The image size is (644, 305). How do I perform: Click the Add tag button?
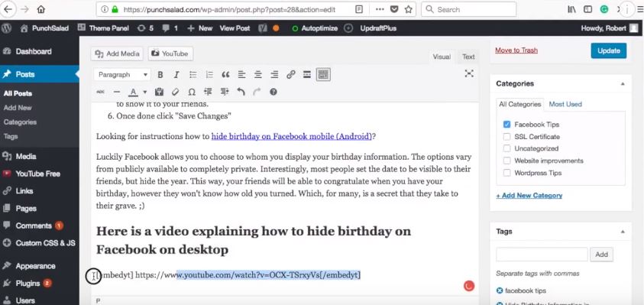pyautogui.click(x=601, y=255)
